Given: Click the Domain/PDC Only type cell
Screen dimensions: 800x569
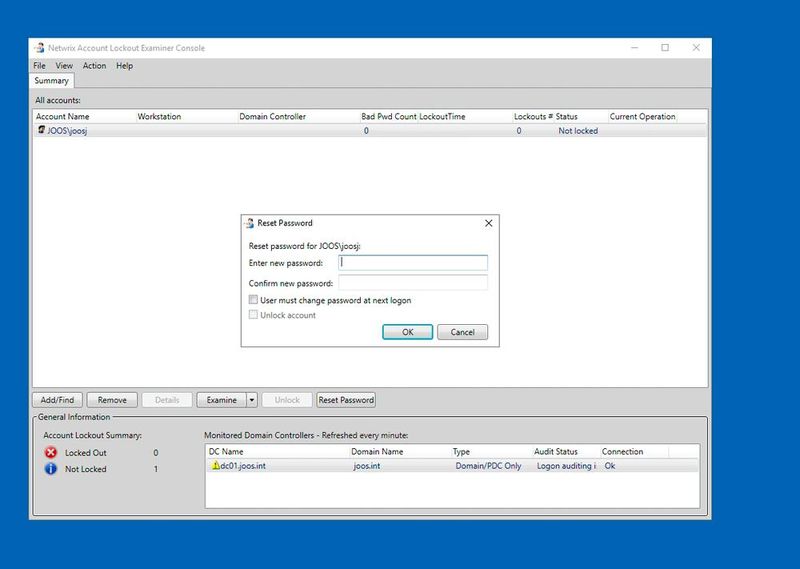Looking at the screenshot, I should [488, 465].
